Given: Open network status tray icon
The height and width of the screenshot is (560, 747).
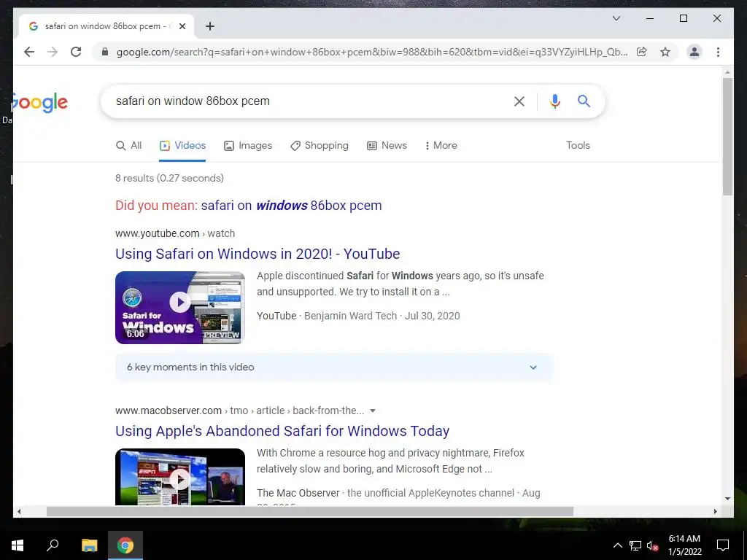Looking at the screenshot, I should [635, 545].
